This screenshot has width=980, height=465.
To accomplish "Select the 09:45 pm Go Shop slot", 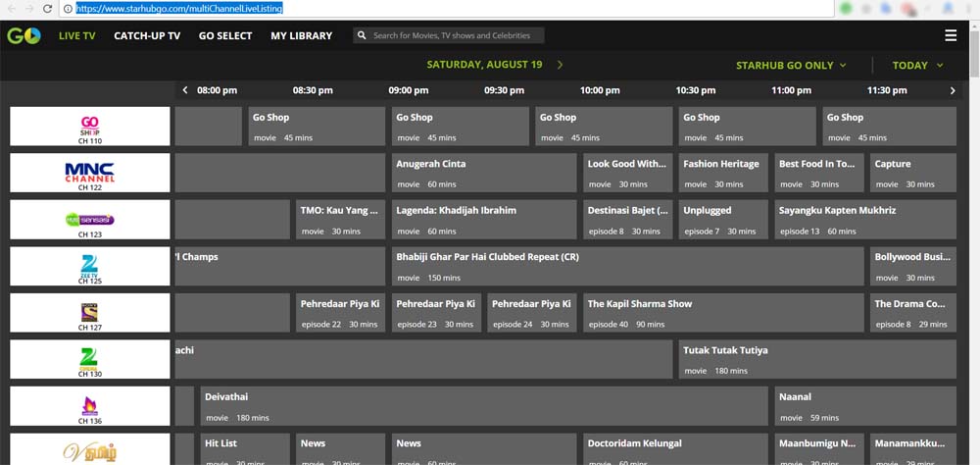I will click(605, 127).
